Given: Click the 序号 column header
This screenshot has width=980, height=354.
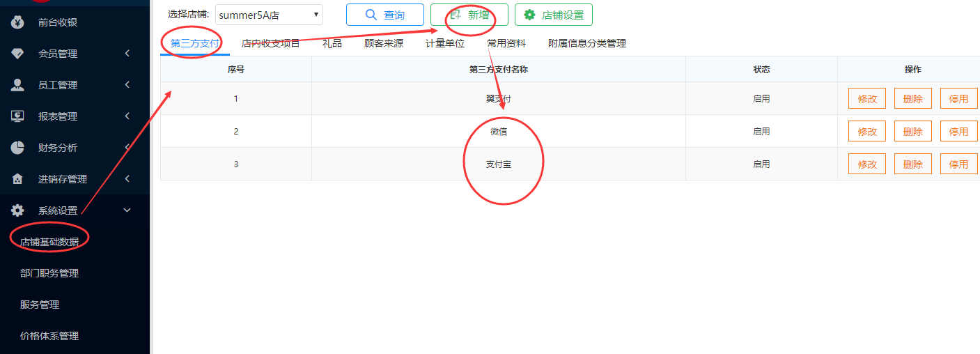Looking at the screenshot, I should tap(236, 70).
